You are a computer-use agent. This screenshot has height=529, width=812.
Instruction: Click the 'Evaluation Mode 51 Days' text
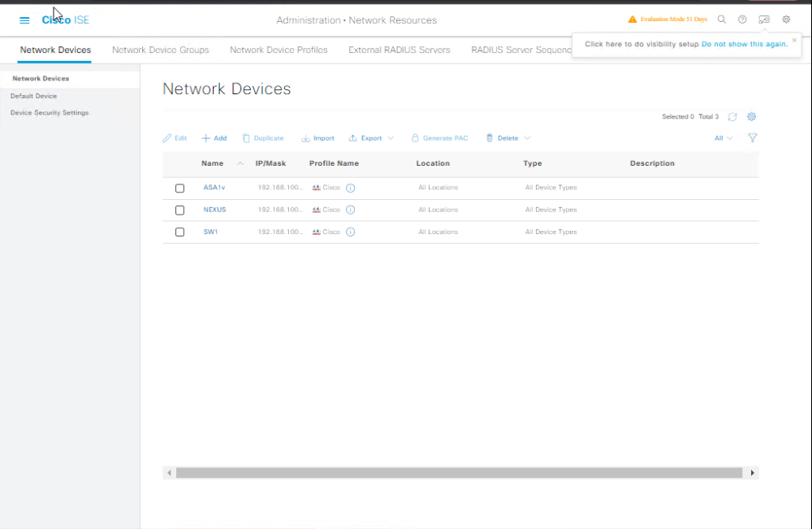point(674,20)
